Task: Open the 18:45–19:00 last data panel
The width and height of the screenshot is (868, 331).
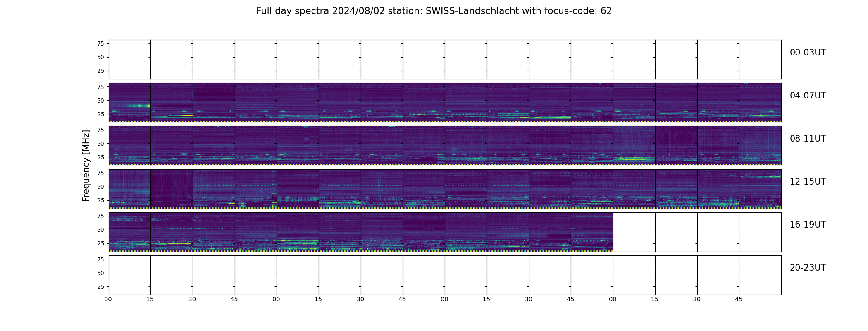Action: [592, 232]
